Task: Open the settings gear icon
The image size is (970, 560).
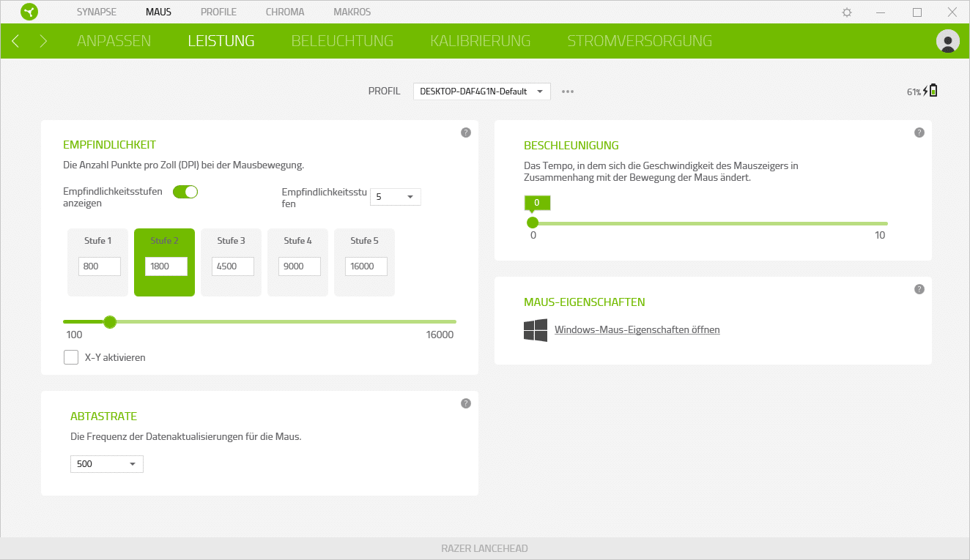Action: tap(847, 12)
